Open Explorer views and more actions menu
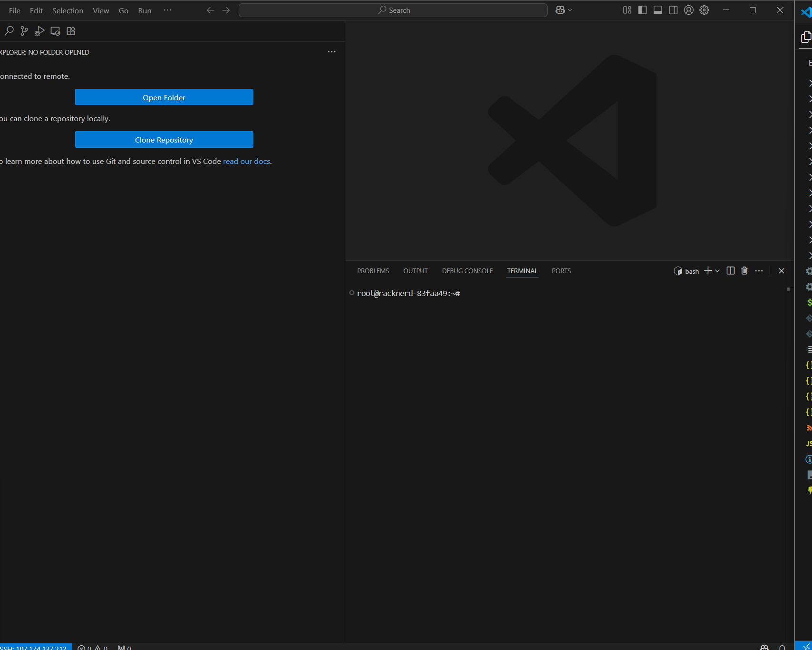 [x=332, y=52]
